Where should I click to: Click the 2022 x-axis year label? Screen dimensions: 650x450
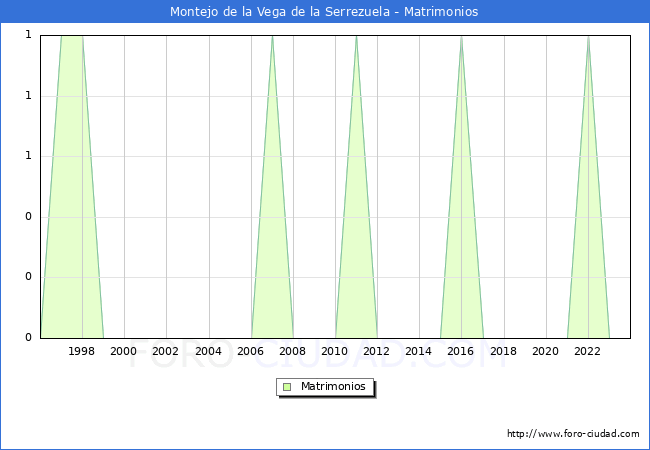click(x=588, y=351)
